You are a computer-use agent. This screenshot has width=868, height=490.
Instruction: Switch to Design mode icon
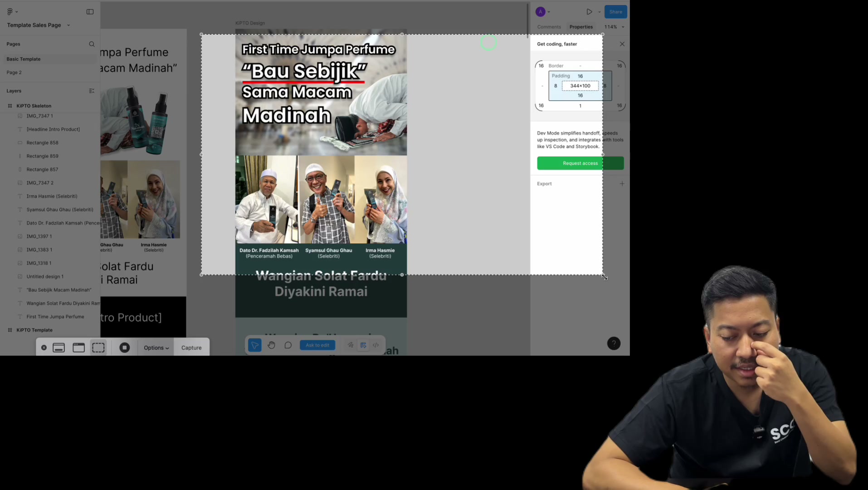(x=363, y=345)
